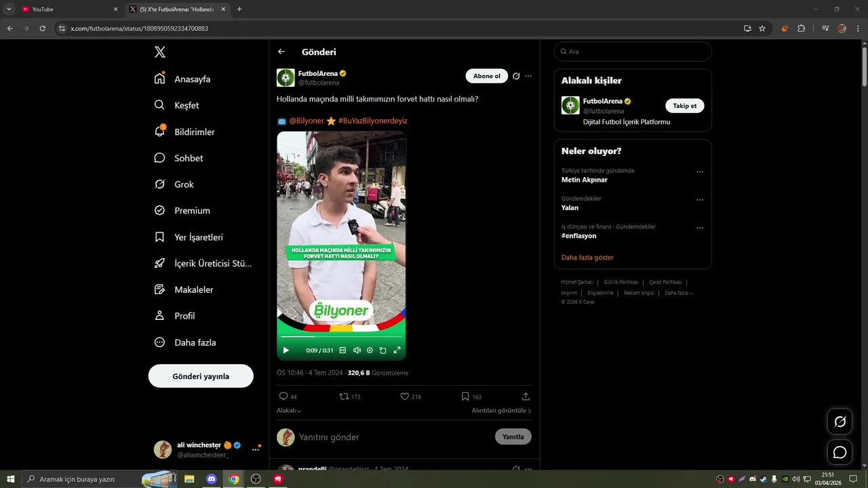The image size is (868, 488).
Task: Click repost icon with 173 reposts
Action: coord(344,396)
